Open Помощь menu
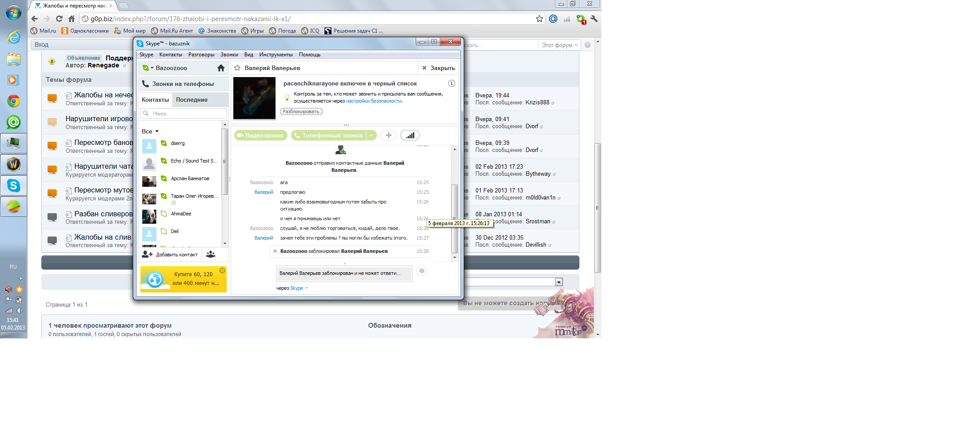Screen dimensions: 980x444 pos(310,55)
